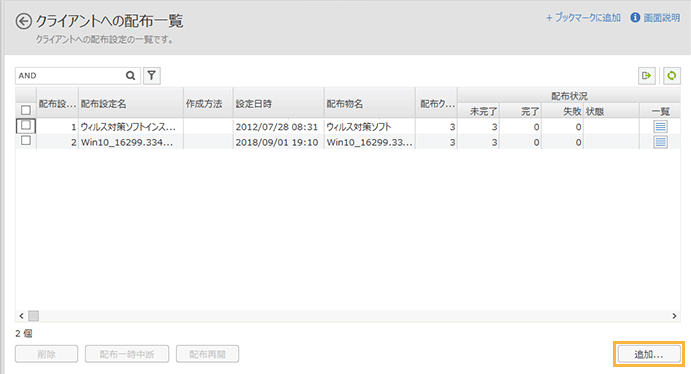Click the horizontal scrollbar thumb
This screenshot has height=374, width=691.
coord(33,316)
